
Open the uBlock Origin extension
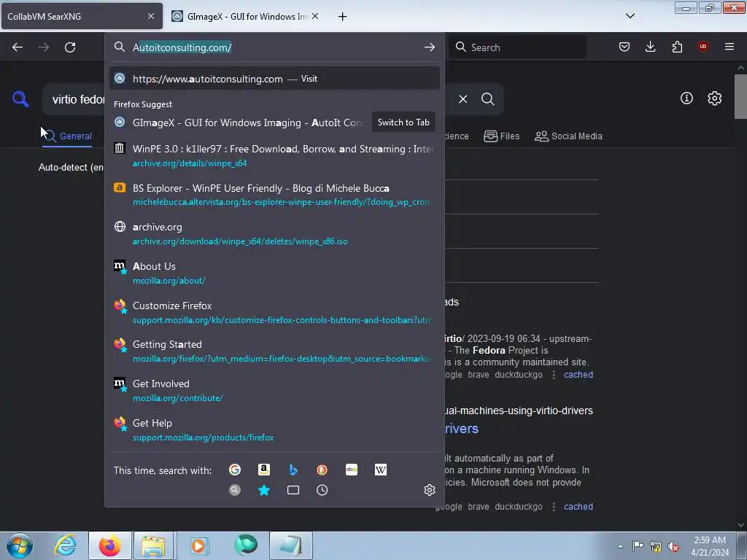coord(703,47)
